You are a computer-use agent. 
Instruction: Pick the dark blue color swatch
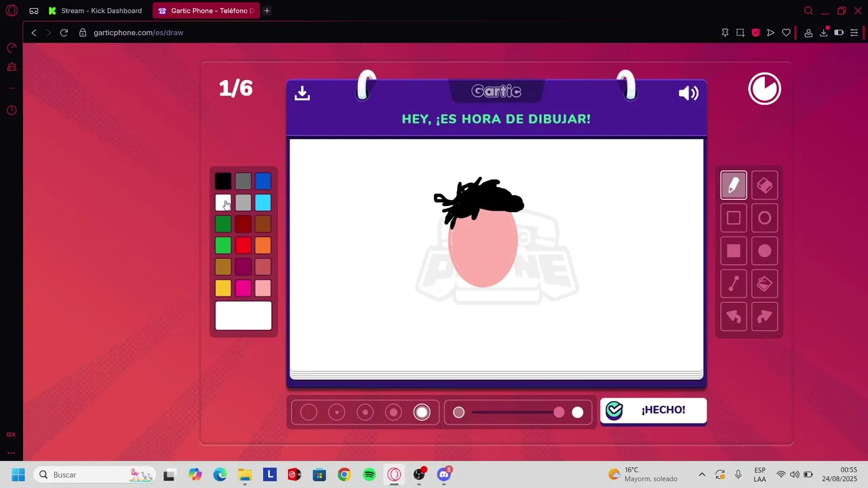point(263,181)
